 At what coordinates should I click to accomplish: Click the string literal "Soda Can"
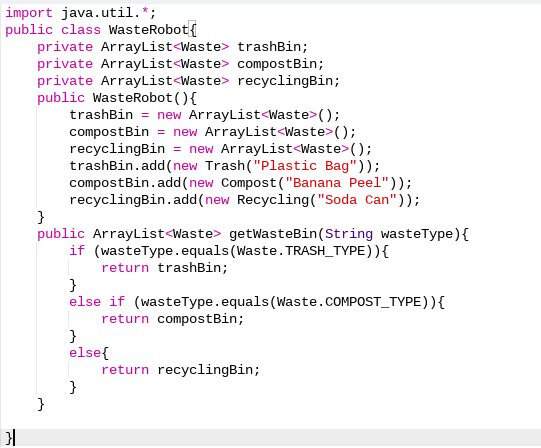point(357,200)
